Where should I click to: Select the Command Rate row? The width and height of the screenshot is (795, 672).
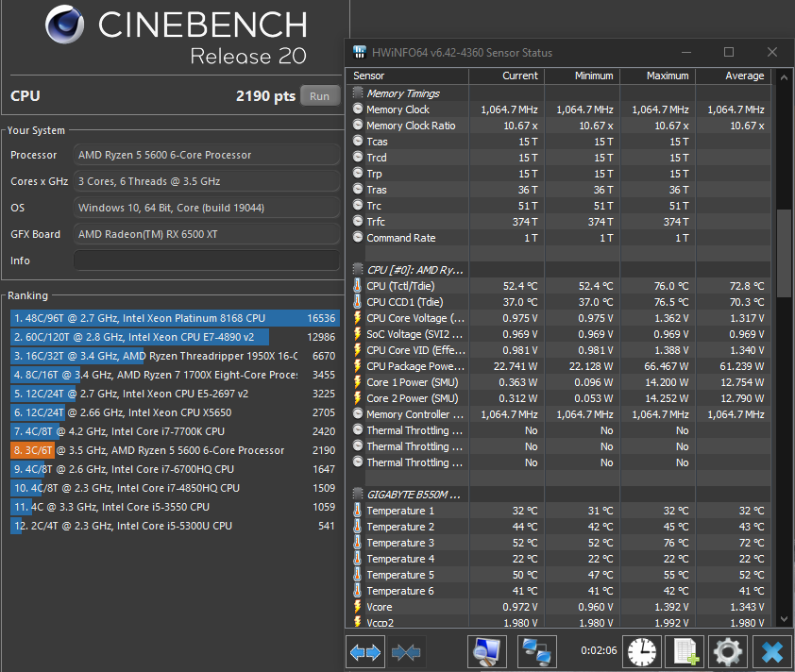[559, 238]
